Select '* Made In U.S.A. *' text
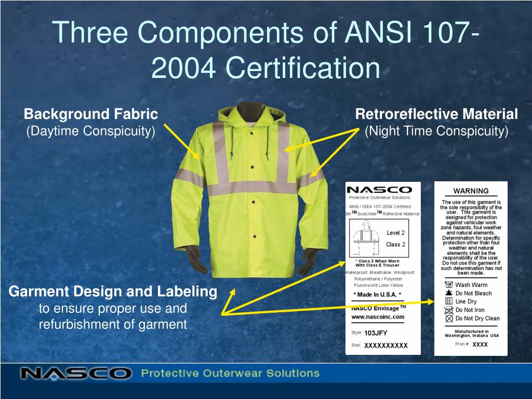 click(x=377, y=295)
